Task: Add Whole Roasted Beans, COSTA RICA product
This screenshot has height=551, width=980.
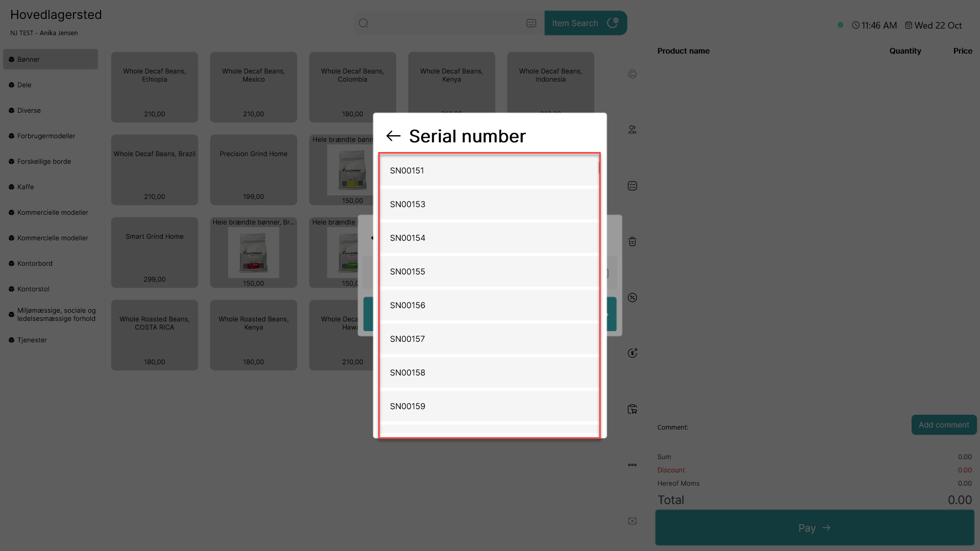Action: 155,335
